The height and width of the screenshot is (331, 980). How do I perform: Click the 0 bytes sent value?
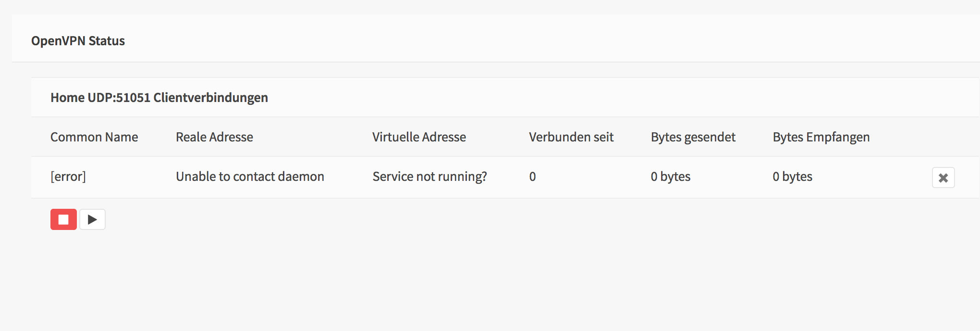click(x=670, y=177)
